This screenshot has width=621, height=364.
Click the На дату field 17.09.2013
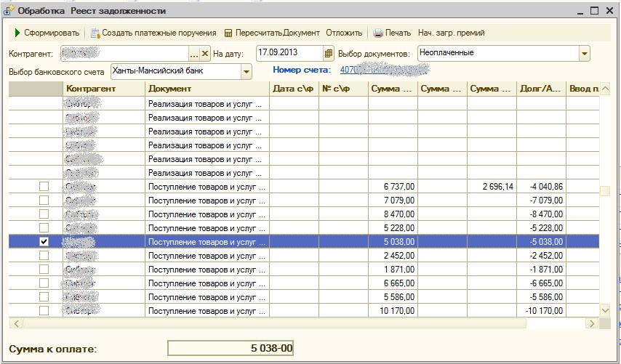290,54
